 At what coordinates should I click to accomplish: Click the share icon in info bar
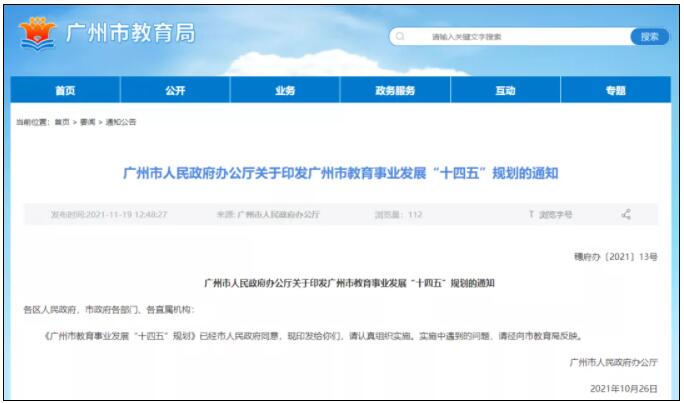[x=626, y=214]
